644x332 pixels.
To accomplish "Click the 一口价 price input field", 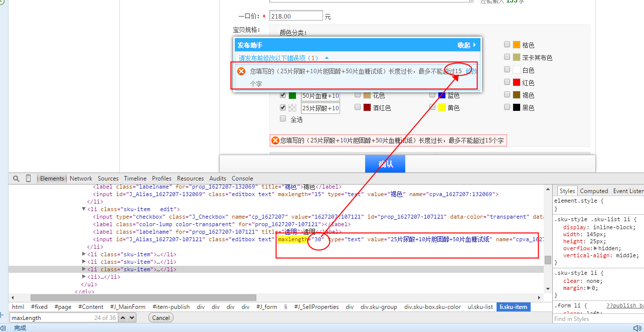I will click(296, 16).
